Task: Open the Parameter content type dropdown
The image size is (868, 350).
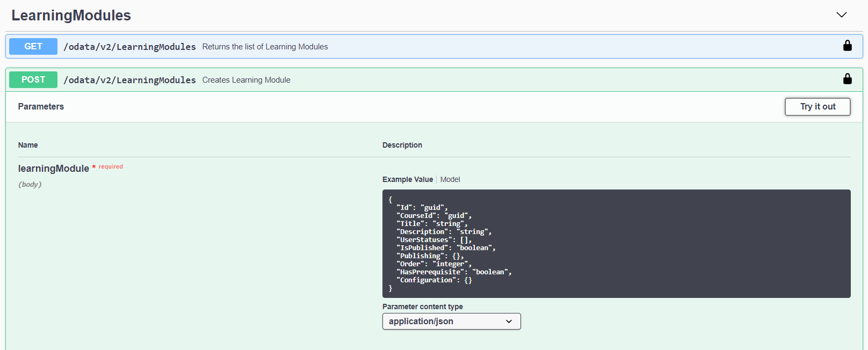Action: point(451,322)
